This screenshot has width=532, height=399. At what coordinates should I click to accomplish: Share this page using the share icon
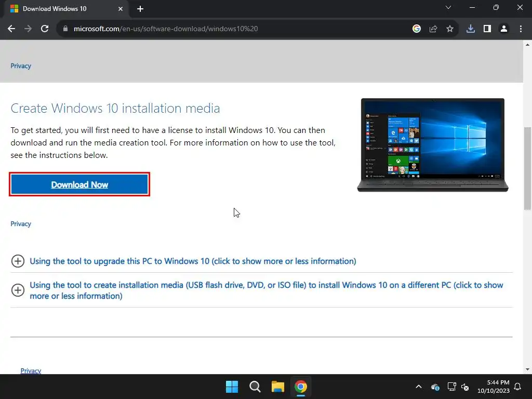click(433, 29)
